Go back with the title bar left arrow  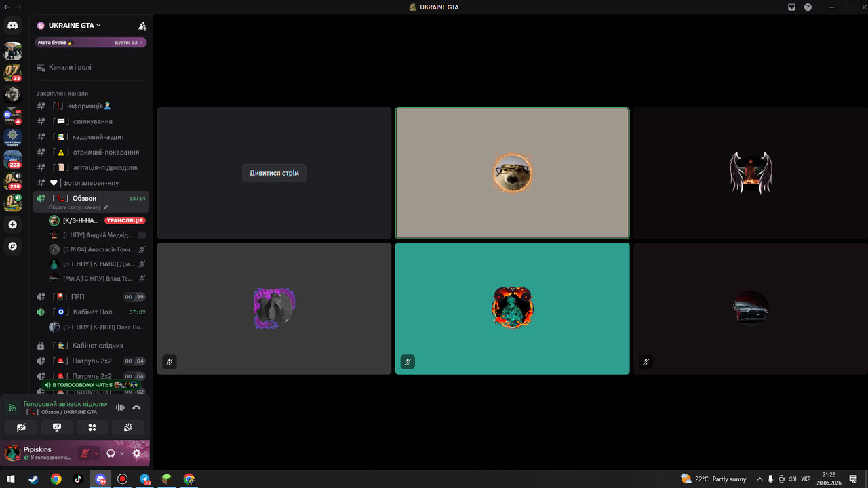click(7, 7)
